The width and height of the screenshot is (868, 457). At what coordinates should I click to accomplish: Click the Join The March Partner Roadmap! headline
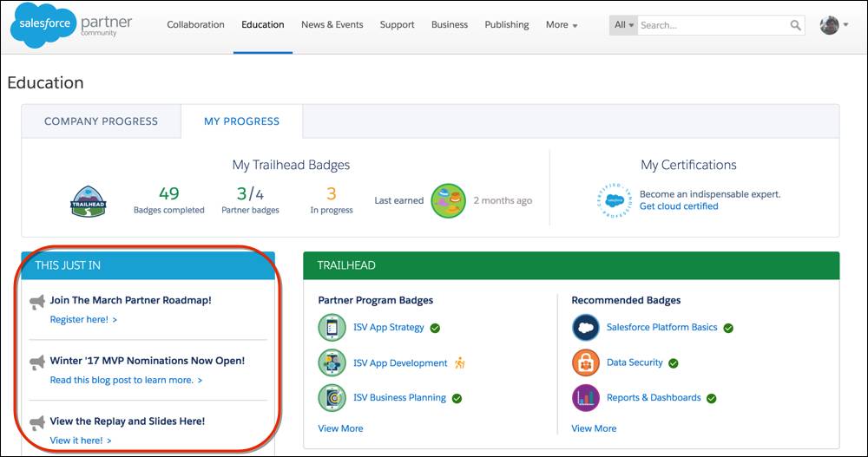(x=131, y=300)
